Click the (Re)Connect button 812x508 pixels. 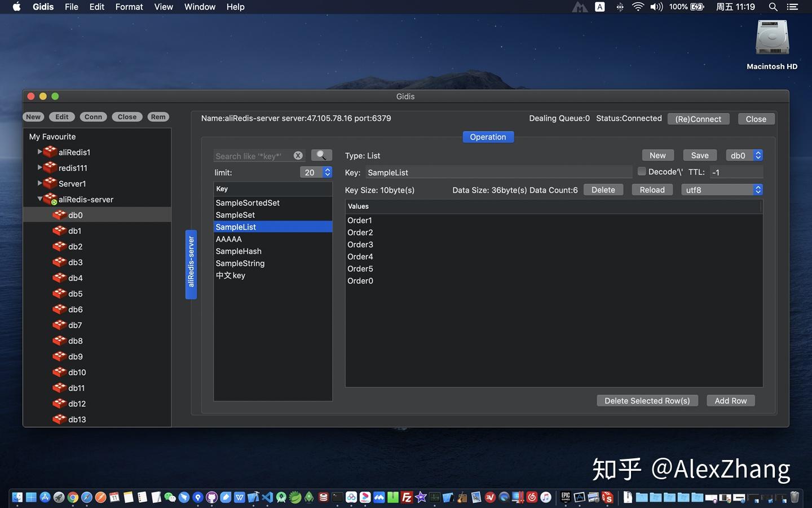698,119
